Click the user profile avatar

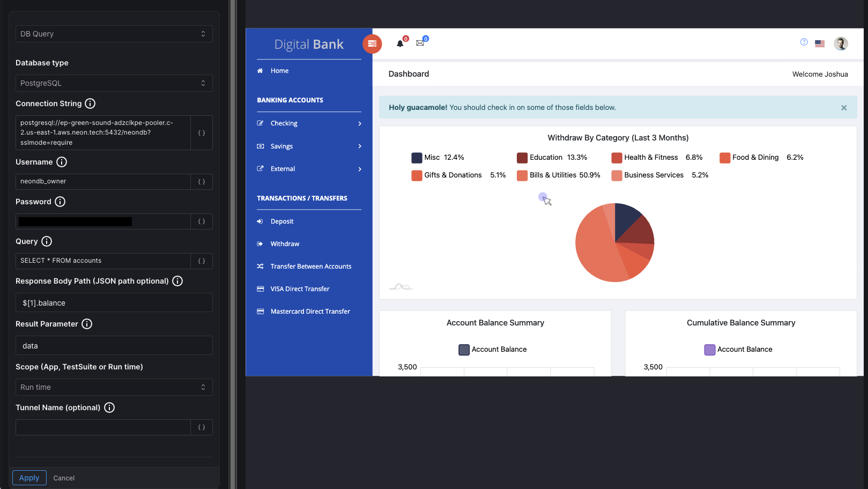(841, 43)
